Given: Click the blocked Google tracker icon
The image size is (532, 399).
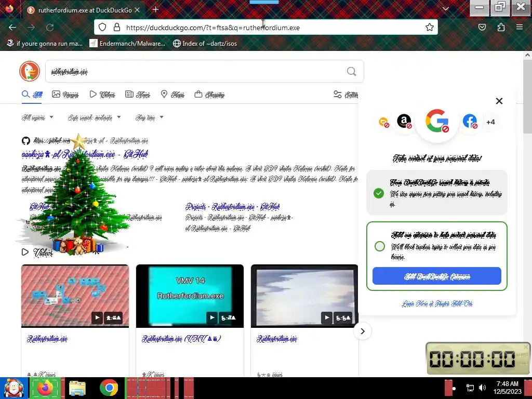Looking at the screenshot, I should [437, 121].
